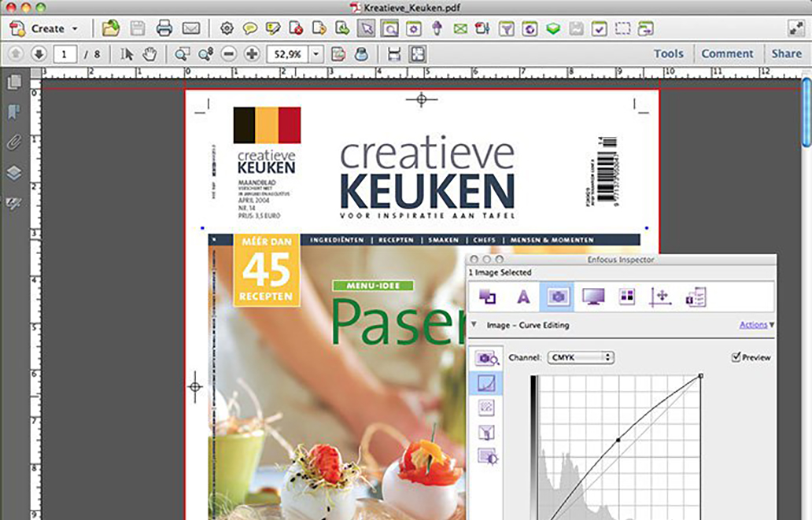Click the zoom in plus button
Viewport: 812px width, 520px height.
pos(252,54)
